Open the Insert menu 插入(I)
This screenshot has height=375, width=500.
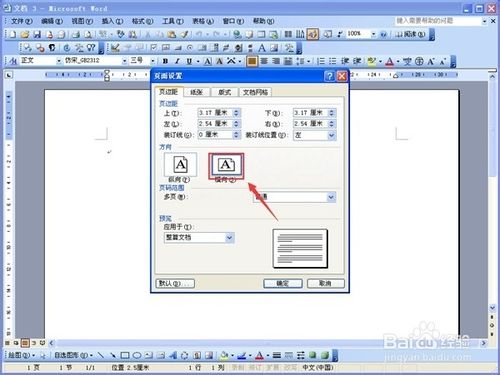click(x=112, y=21)
